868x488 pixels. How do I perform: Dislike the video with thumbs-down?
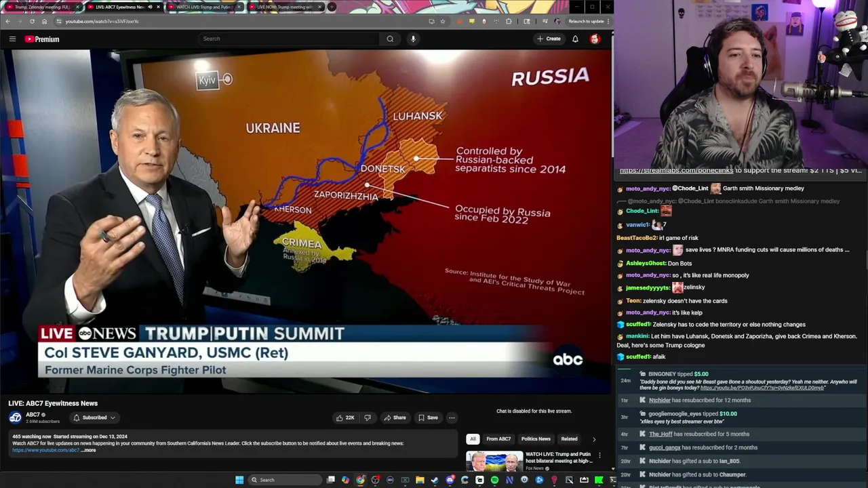pos(368,418)
